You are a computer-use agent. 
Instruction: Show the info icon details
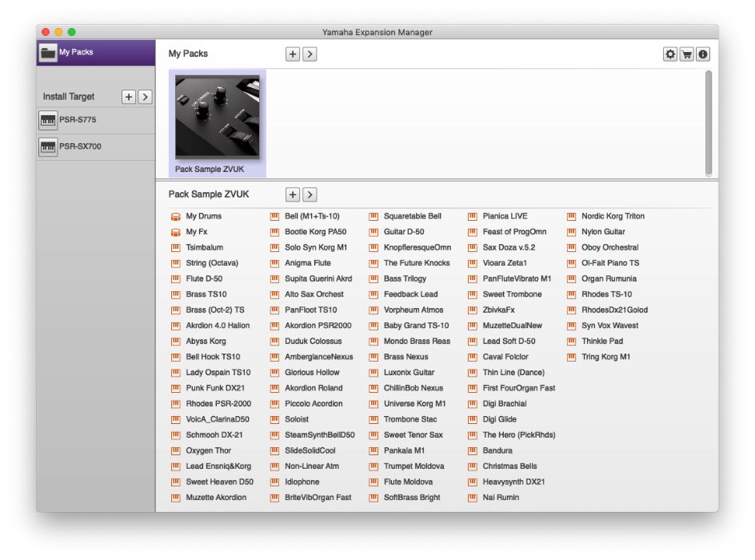tap(703, 54)
